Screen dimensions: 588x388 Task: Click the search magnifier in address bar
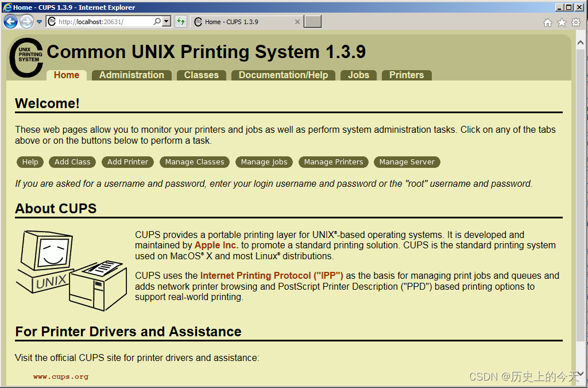157,22
